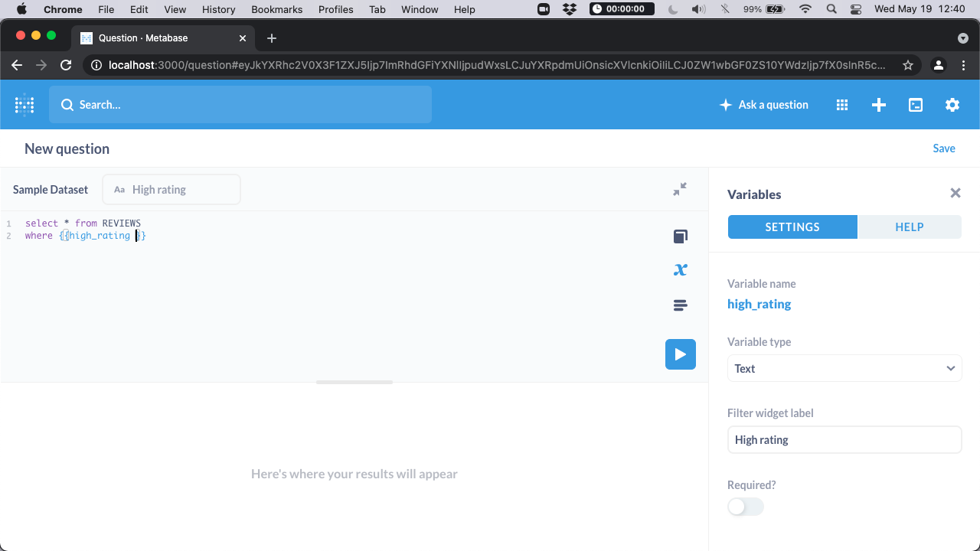Close the Variables sidebar

pos(955,193)
